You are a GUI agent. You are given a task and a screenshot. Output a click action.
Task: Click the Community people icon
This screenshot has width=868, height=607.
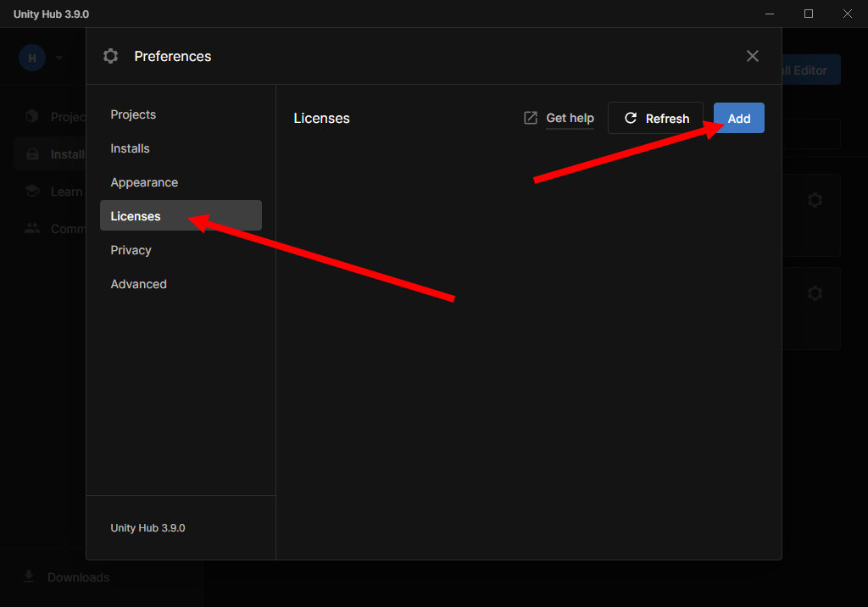[x=32, y=228]
